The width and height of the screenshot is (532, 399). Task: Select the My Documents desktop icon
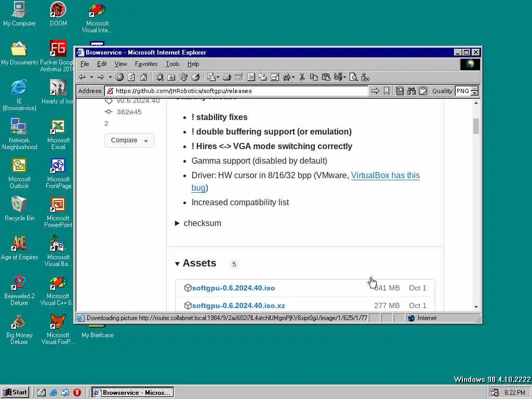pyautogui.click(x=19, y=54)
